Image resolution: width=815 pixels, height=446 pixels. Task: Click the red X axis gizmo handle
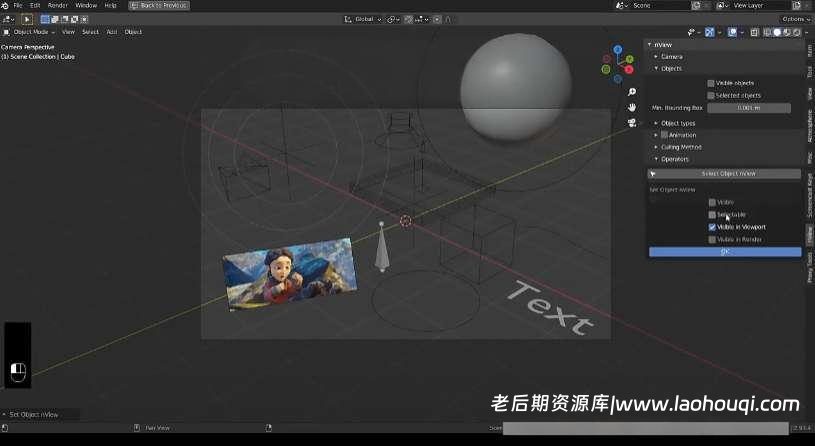(x=629, y=70)
